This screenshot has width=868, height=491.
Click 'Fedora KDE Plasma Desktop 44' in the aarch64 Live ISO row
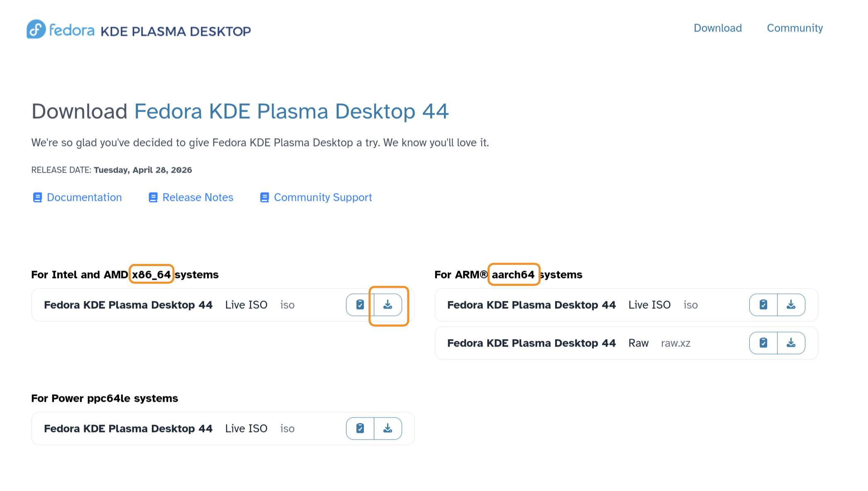(x=532, y=305)
